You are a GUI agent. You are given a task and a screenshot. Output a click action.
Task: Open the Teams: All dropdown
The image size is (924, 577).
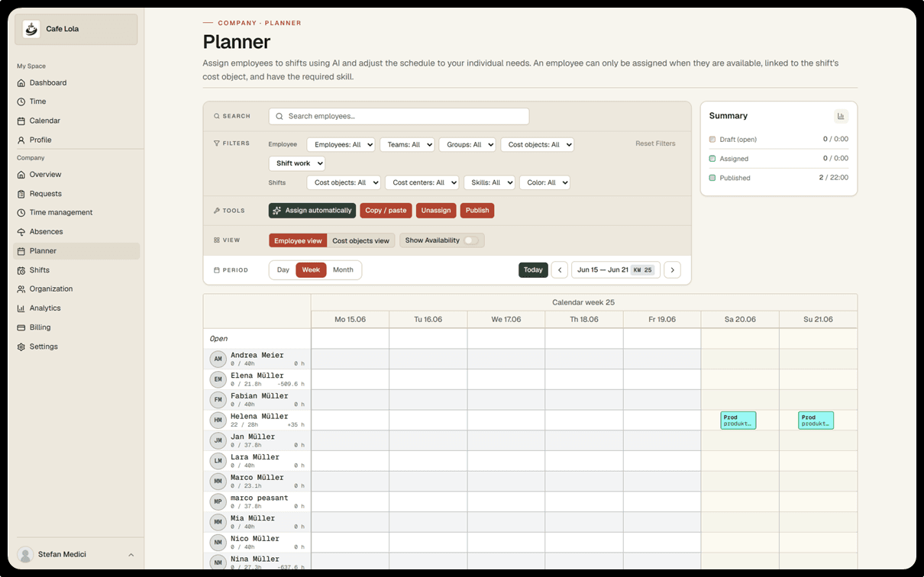(407, 144)
